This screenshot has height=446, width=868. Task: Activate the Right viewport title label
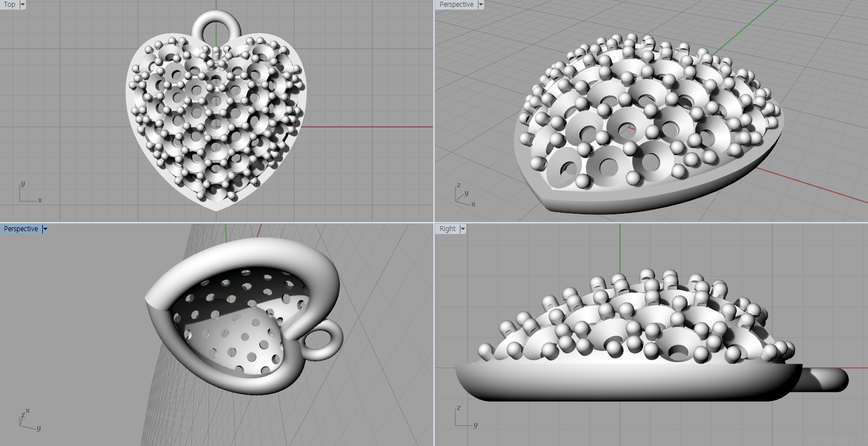coord(448,229)
